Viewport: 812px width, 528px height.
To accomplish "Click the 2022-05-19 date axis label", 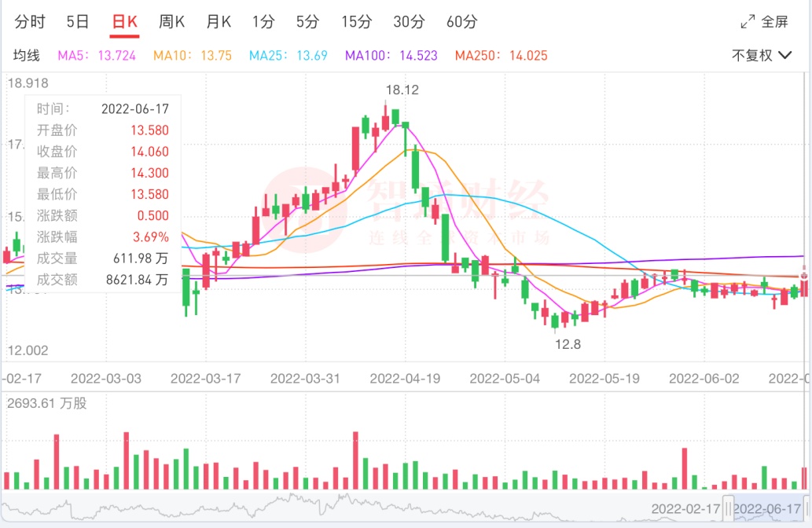I will pyautogui.click(x=604, y=379).
